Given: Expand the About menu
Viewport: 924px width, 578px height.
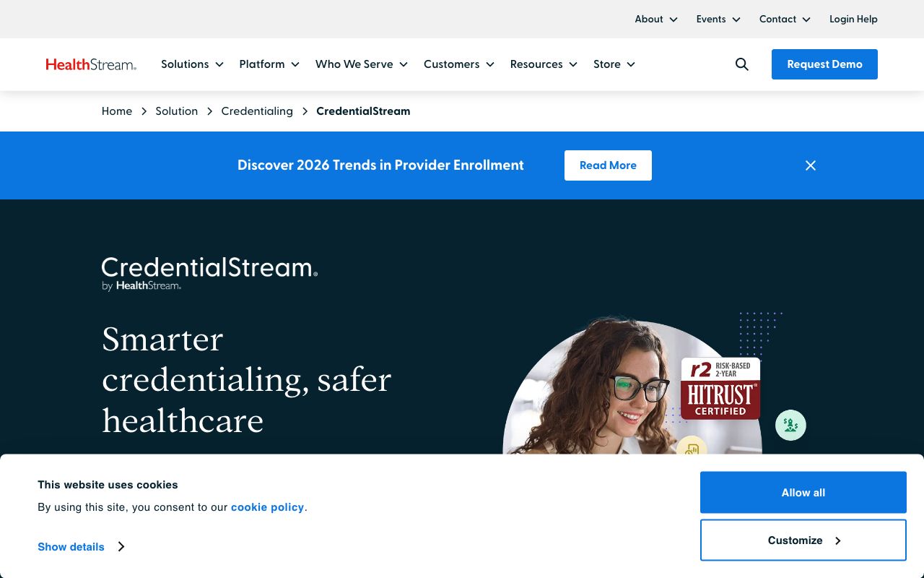Looking at the screenshot, I should click(x=656, y=20).
